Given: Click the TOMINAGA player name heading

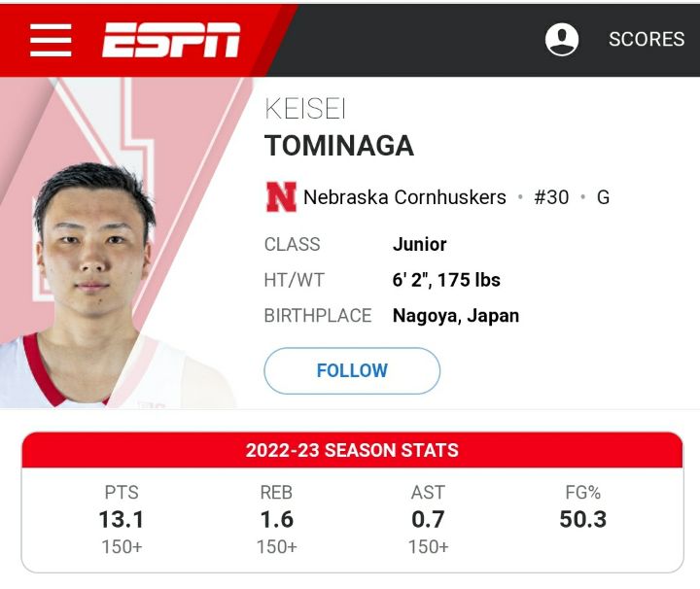Looking at the screenshot, I should (x=339, y=146).
